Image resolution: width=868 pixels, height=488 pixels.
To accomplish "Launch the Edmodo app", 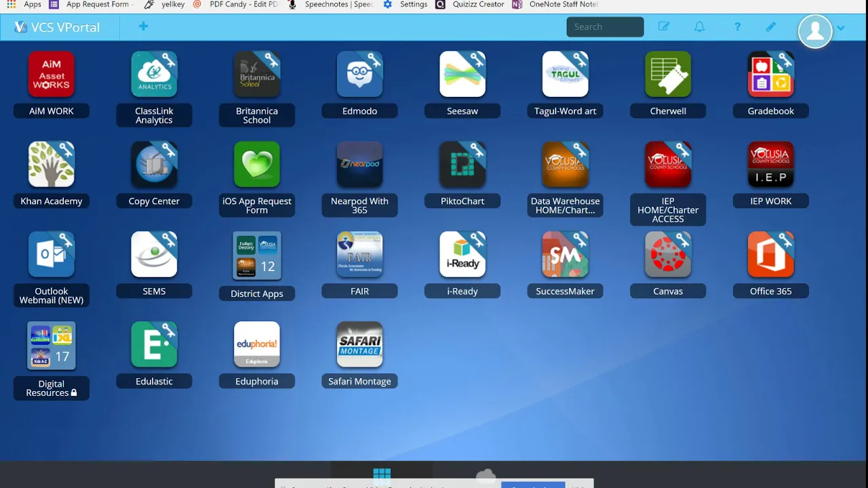I will pos(359,74).
